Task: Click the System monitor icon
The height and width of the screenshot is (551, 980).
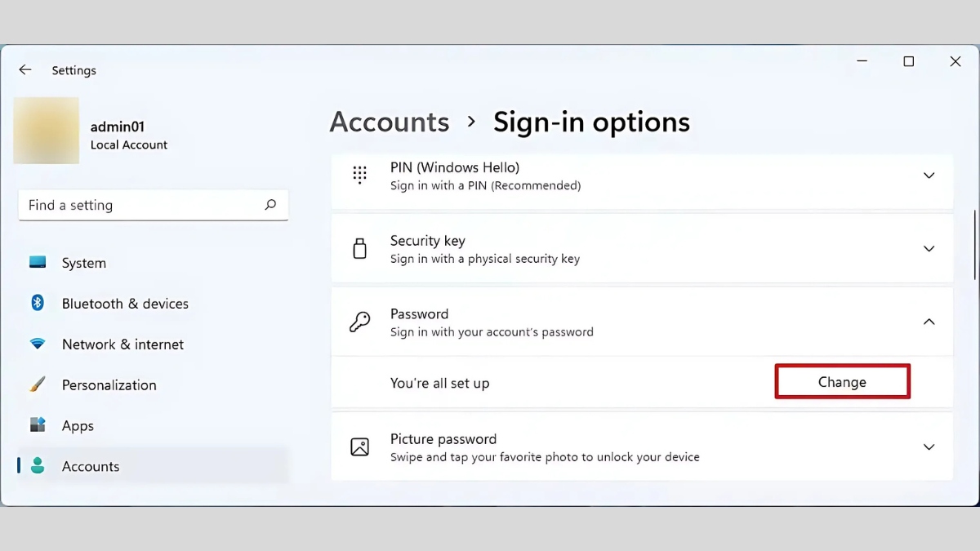Action: coord(38,263)
